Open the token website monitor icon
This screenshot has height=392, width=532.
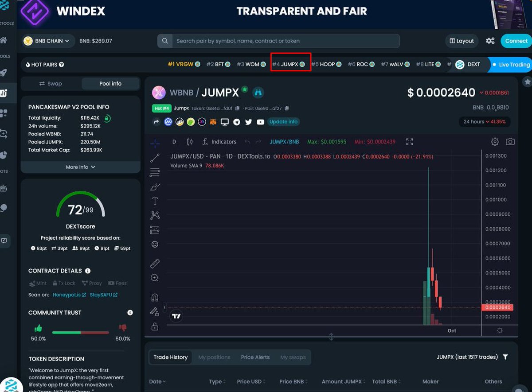(x=225, y=122)
